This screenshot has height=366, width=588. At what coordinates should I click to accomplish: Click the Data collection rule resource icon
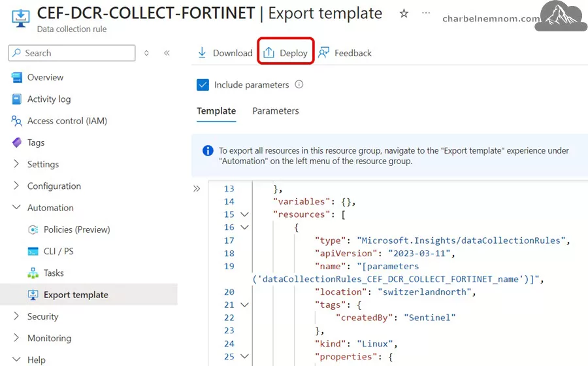[21, 18]
